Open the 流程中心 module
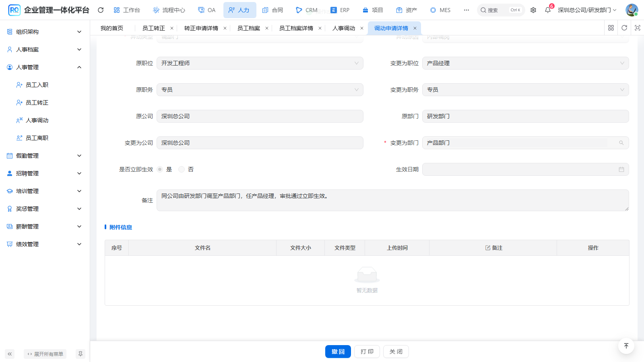The image size is (644, 362). pyautogui.click(x=169, y=10)
